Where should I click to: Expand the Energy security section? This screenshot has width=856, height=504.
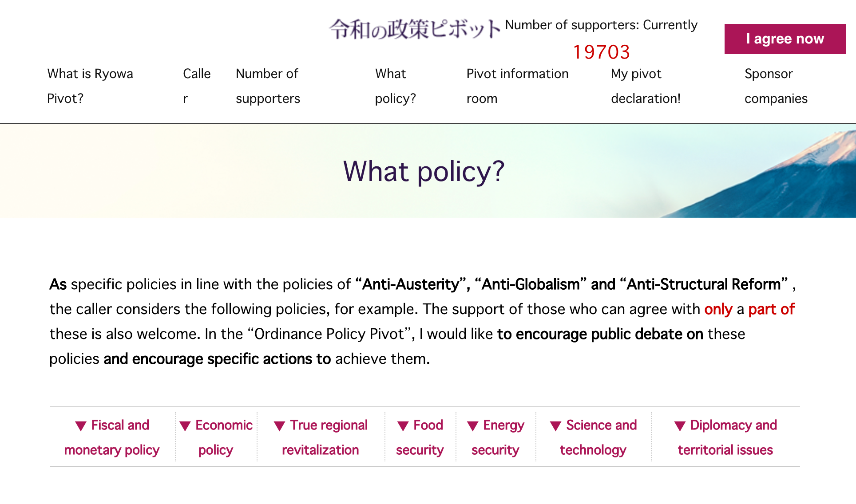pos(495,437)
